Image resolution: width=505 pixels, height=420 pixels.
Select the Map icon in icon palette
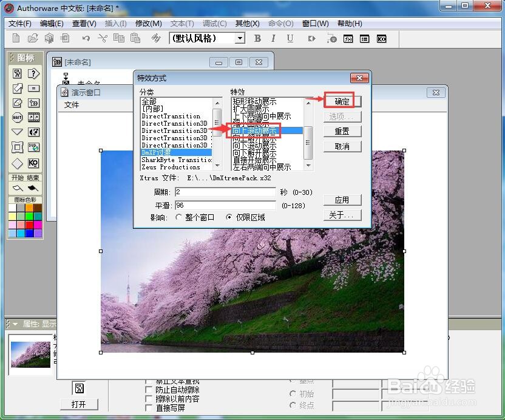coord(33,103)
